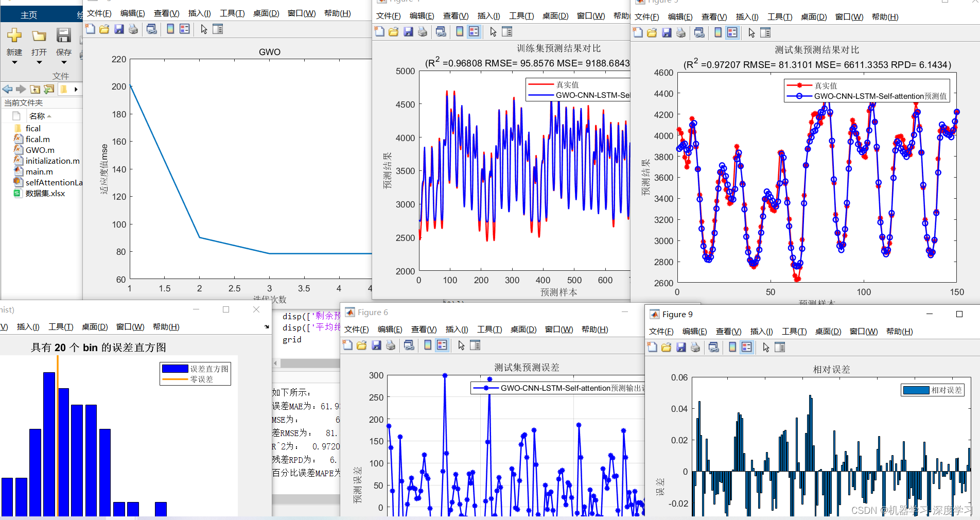980x520 pixels.
Task: Click 相对误差 legend swatch in Figure 9
Action: pos(916,390)
